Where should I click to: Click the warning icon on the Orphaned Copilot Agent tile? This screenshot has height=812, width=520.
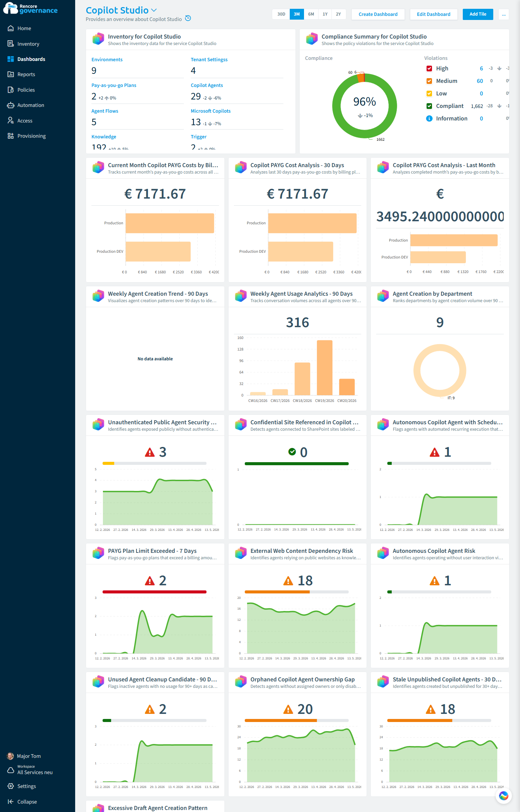pyautogui.click(x=288, y=709)
